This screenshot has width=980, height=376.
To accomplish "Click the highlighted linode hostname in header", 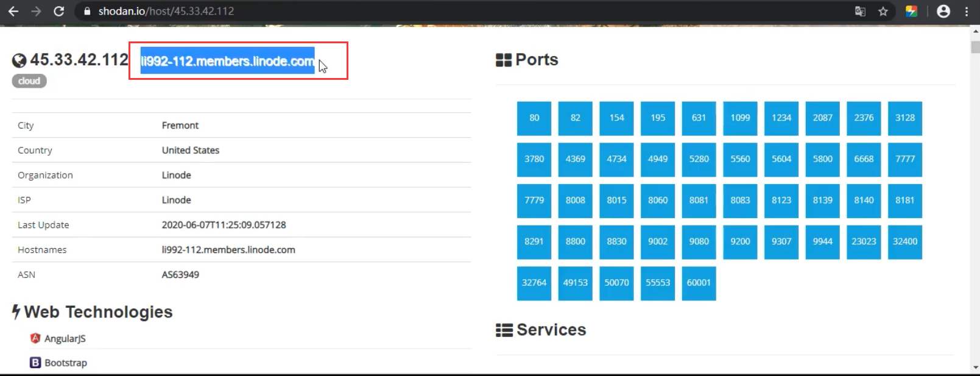I will point(227,61).
